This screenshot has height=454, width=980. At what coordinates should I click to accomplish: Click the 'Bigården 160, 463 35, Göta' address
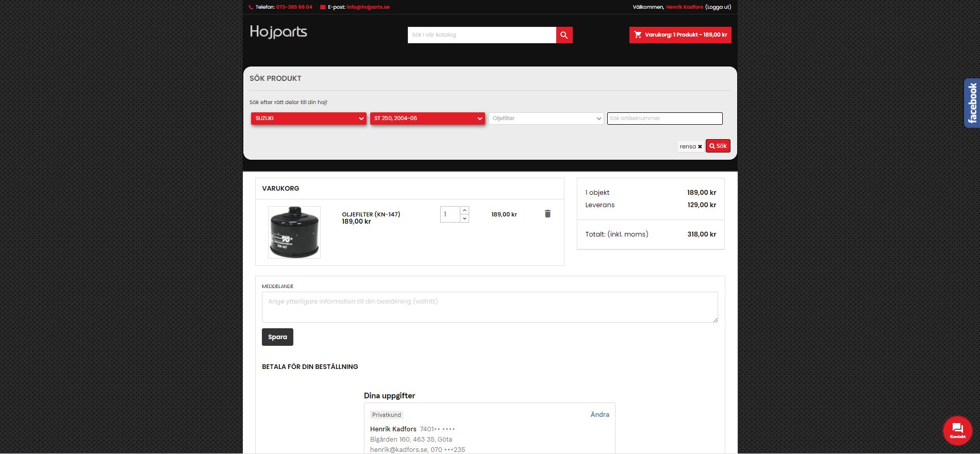pos(411,440)
